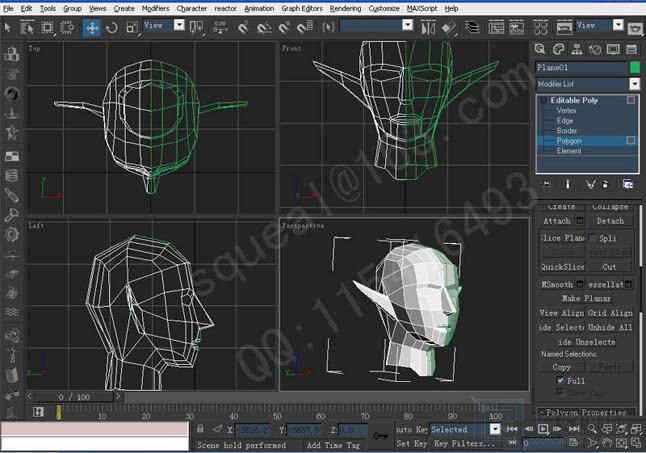Switch to the Motion command panel
This screenshot has height=453, width=646.
coord(595,49)
